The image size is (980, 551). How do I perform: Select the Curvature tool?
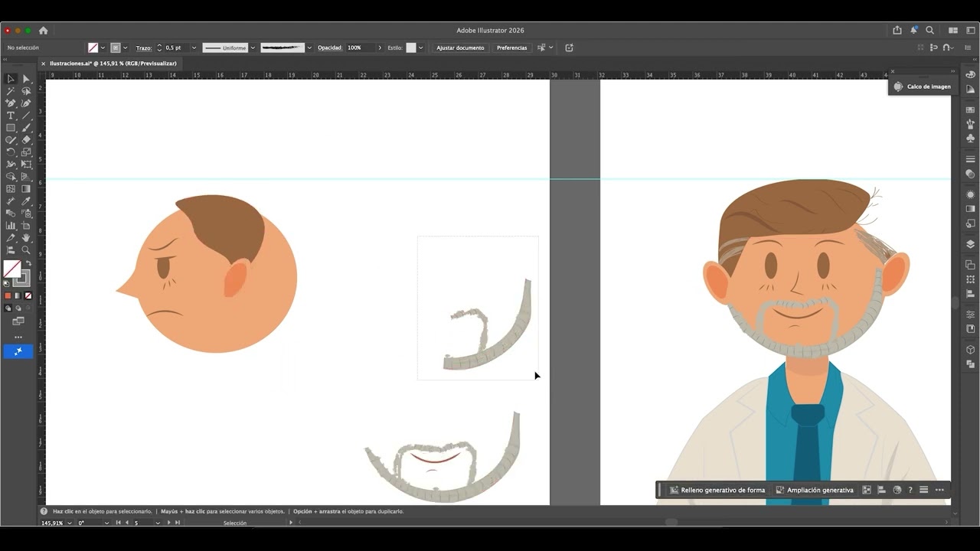[x=26, y=103]
